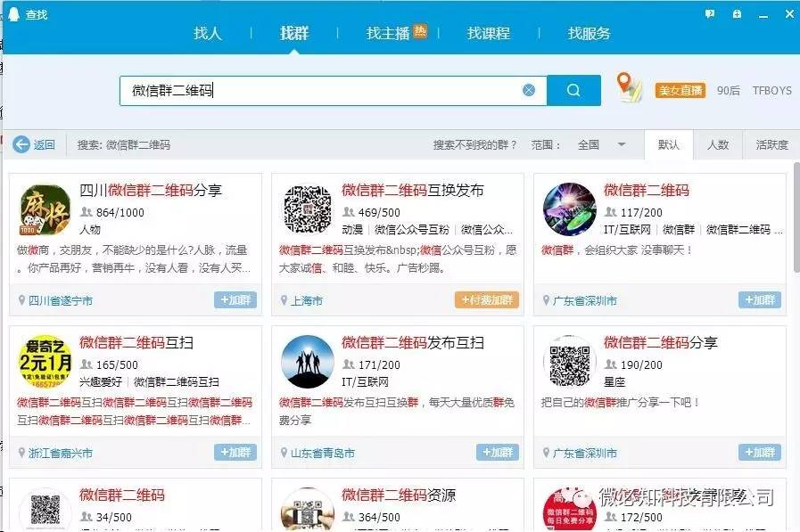This screenshot has width=800, height=532.
Task: Click the location pin for 四川省遂宁市
Action: pos(22,301)
